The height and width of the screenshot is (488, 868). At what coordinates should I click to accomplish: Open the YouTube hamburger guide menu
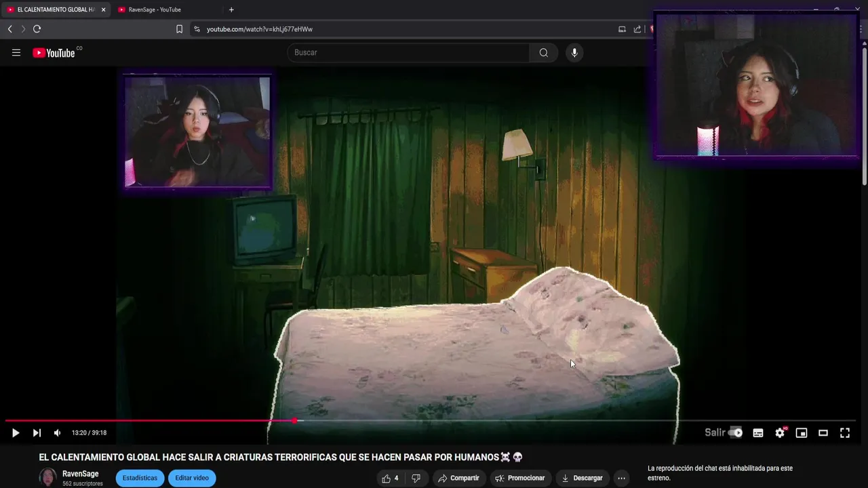pyautogui.click(x=16, y=53)
